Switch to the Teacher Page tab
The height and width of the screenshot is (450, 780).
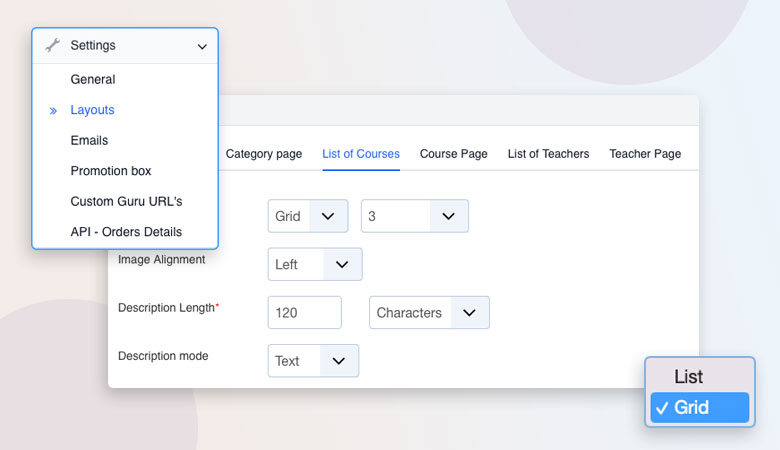pos(645,154)
